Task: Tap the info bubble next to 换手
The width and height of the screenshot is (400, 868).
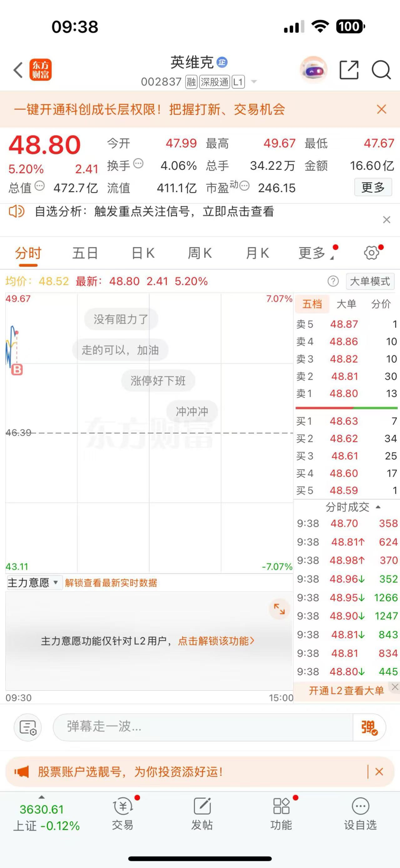Action: [138, 164]
